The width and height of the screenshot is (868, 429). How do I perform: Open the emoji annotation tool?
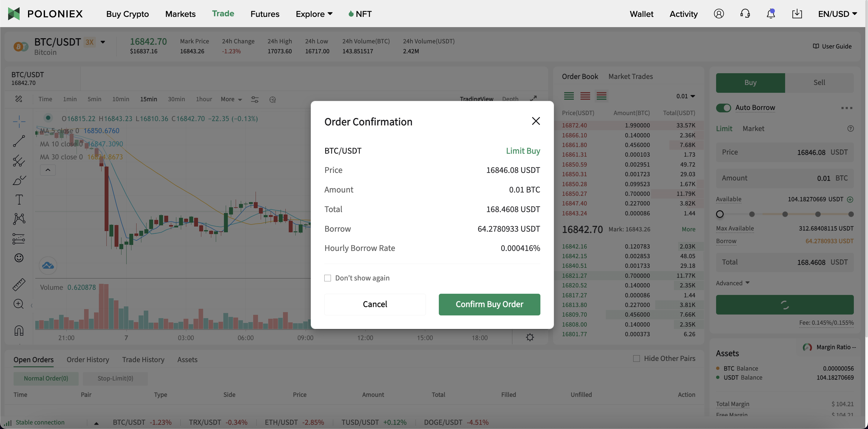coord(19,258)
